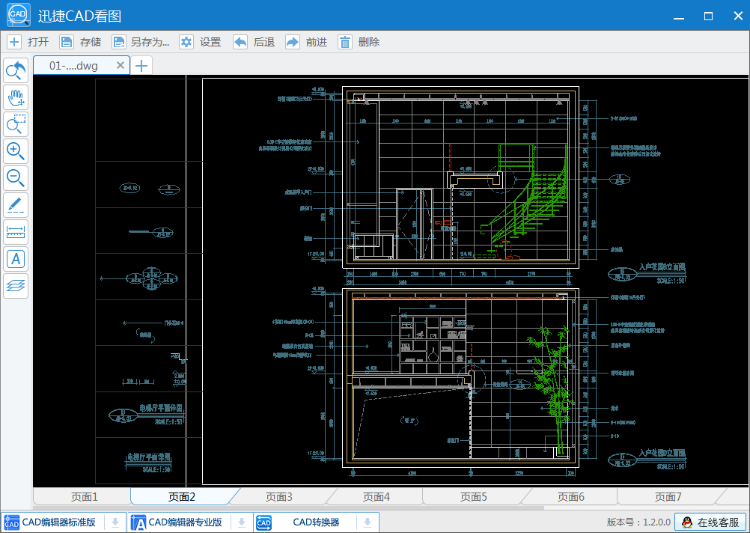Click the Save As (另存为) icon
Screen dimensions: 750x533
tap(119, 42)
